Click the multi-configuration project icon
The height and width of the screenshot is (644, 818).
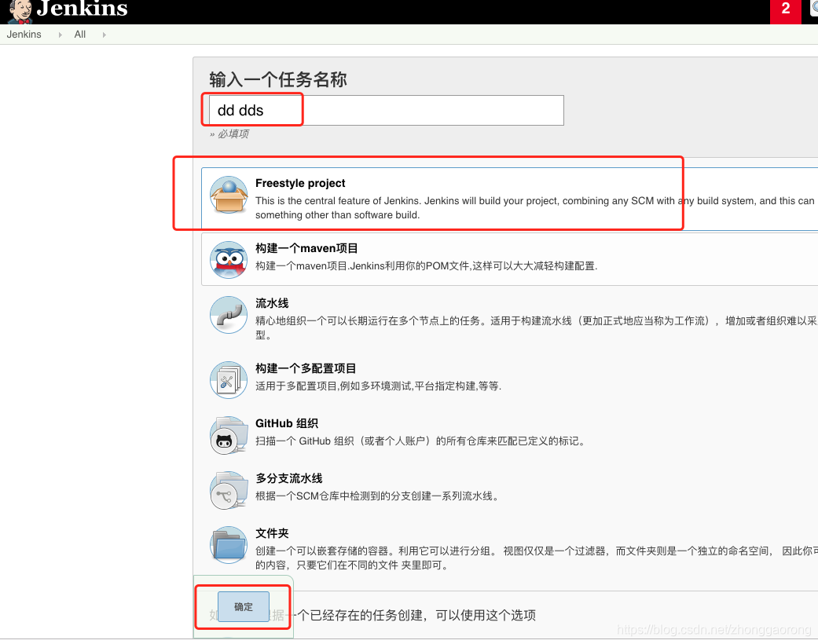coord(229,379)
